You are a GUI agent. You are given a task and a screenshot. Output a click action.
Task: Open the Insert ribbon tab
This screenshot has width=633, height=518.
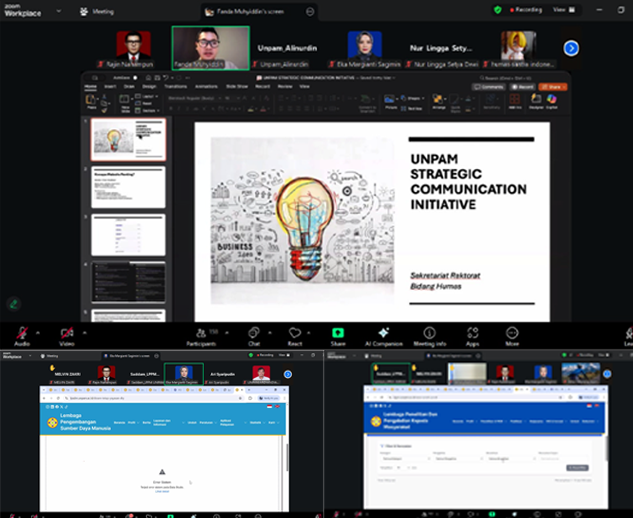(x=110, y=86)
